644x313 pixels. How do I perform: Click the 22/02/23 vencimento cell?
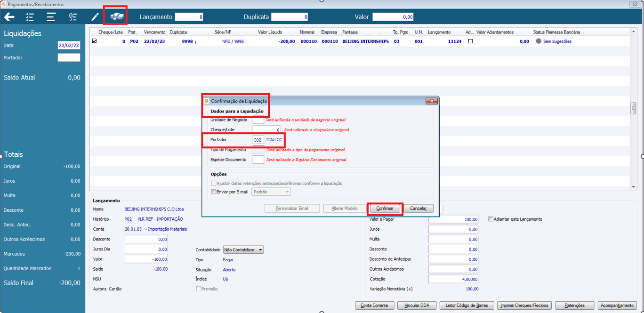(x=154, y=41)
